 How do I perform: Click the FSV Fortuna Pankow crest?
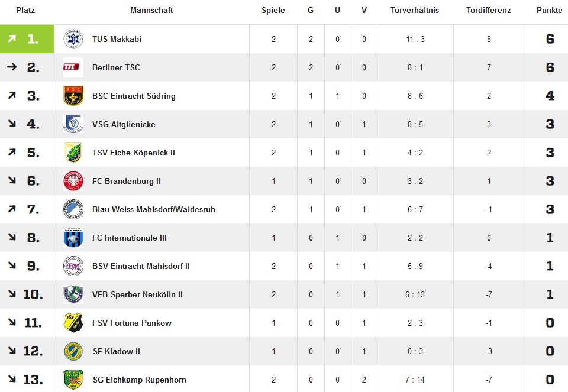73,323
